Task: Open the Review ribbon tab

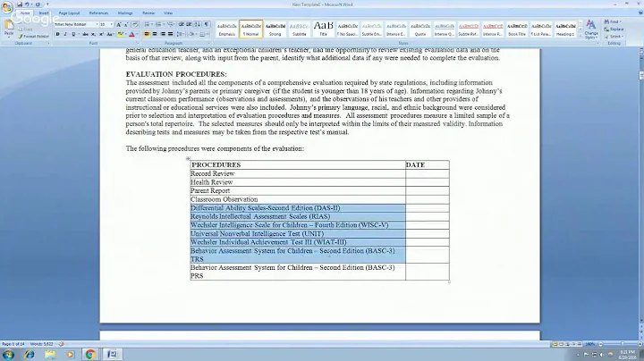Action: pos(148,13)
